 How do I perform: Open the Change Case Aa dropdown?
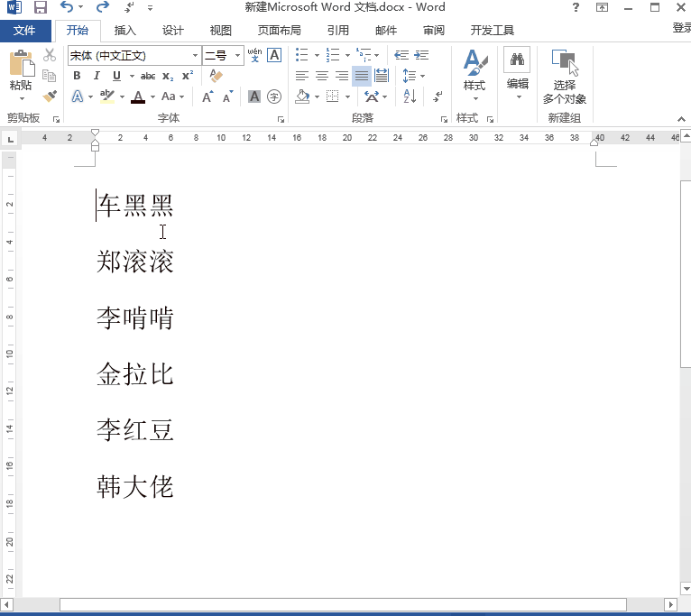(x=173, y=97)
